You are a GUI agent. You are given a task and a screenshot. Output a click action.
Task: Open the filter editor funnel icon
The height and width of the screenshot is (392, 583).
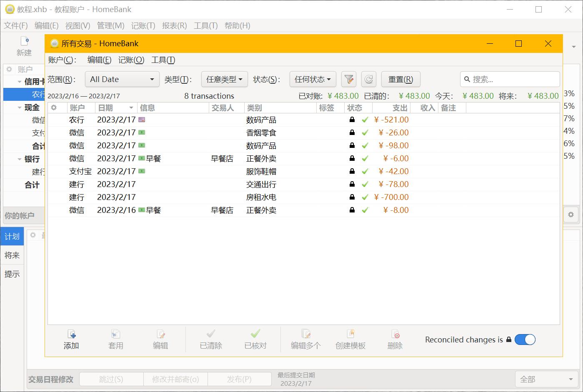(x=348, y=79)
